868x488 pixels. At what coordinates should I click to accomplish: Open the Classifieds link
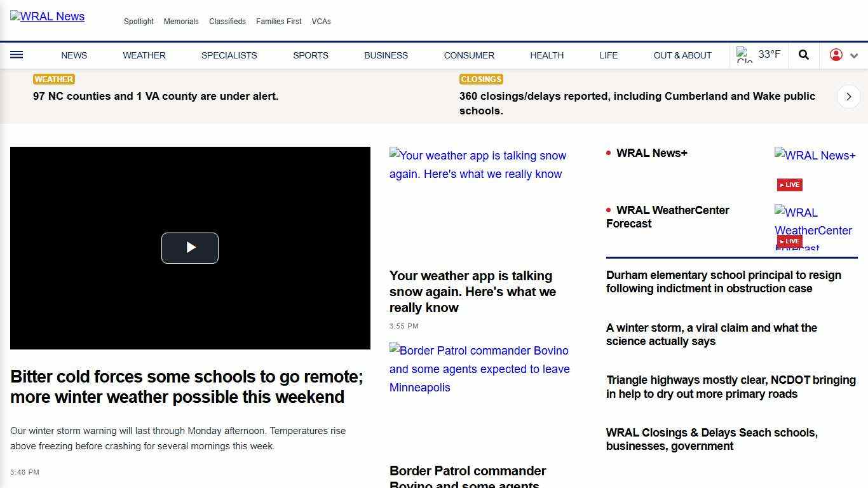coord(227,21)
